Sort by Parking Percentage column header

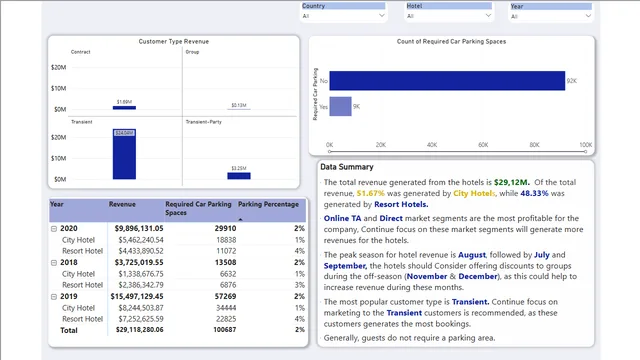(x=268, y=204)
